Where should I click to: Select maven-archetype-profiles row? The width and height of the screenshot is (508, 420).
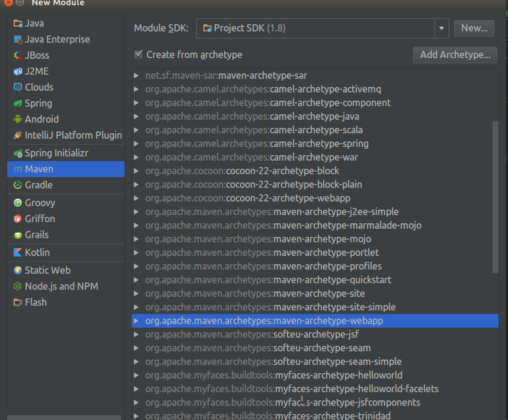pyautogui.click(x=315, y=266)
